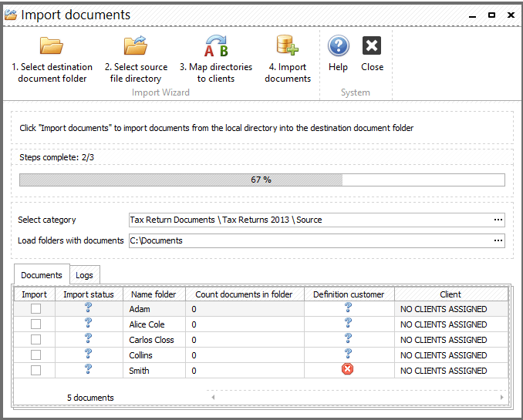Click Adam's definition customer question icon
Screen dimensions: 523x420
(348, 307)
